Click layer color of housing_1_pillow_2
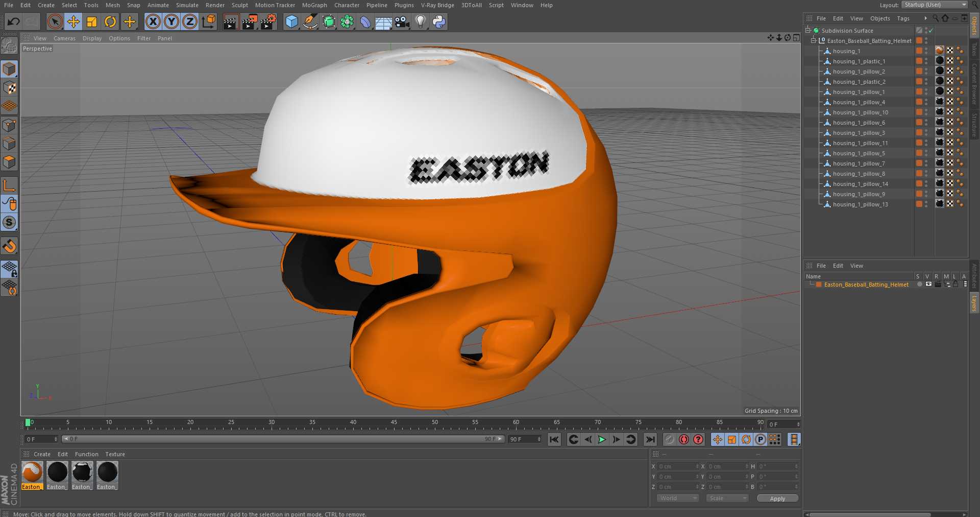 pyautogui.click(x=919, y=72)
